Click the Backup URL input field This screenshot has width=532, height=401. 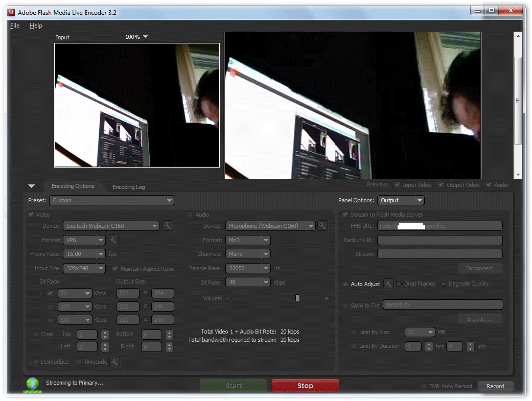pyautogui.click(x=440, y=240)
